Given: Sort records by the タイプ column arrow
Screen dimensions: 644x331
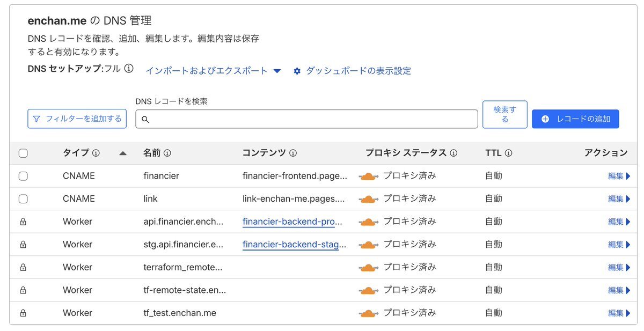Looking at the screenshot, I should [x=123, y=153].
